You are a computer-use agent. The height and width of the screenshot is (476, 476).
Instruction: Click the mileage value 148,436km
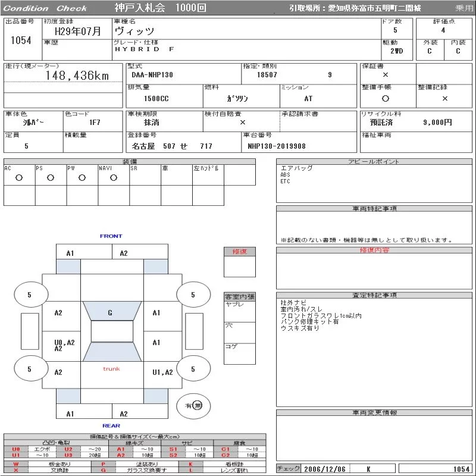77,76
